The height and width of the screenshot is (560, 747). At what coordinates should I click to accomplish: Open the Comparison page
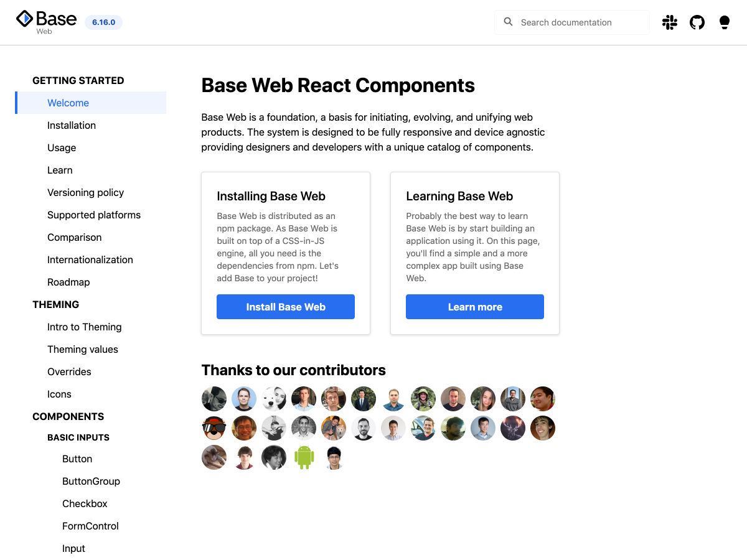tap(74, 237)
